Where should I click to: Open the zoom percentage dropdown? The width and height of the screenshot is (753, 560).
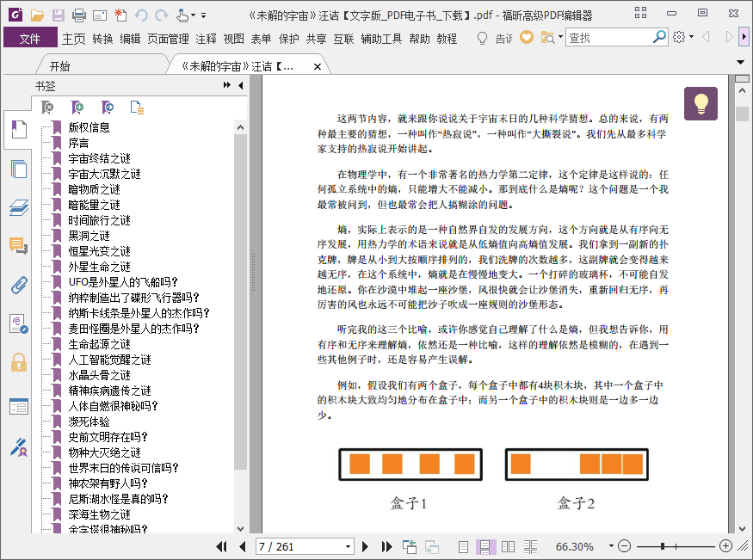point(611,546)
